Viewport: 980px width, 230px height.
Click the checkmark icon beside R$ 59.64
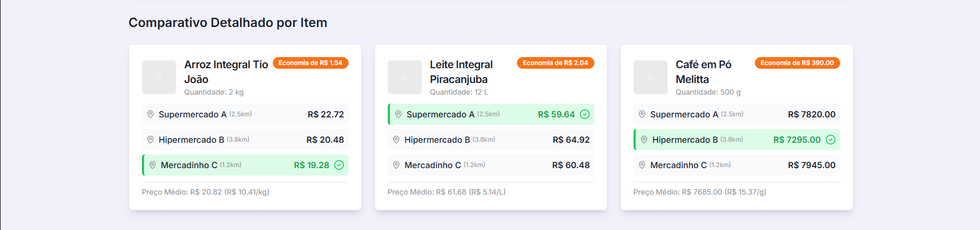click(585, 114)
